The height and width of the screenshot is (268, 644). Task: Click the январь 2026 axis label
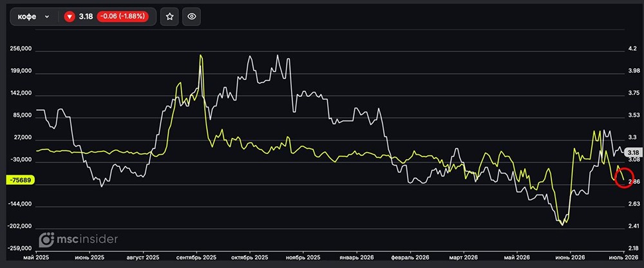tap(357, 257)
